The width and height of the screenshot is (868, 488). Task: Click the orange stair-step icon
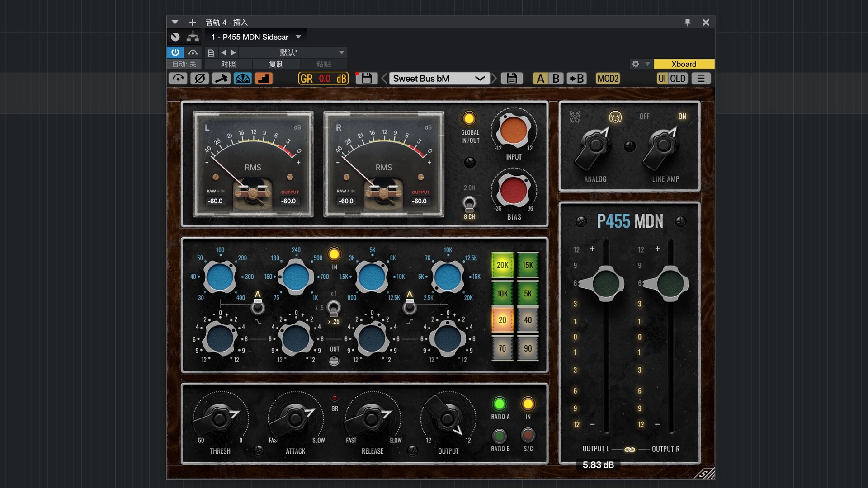click(x=264, y=79)
